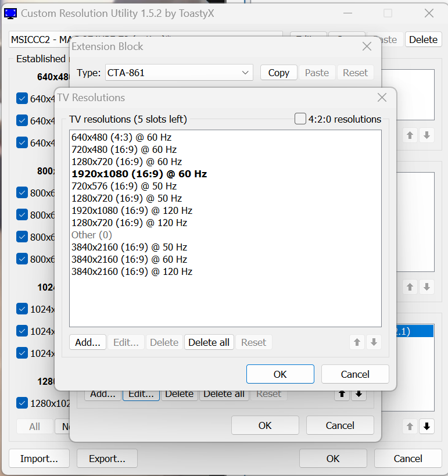Screen dimensions: 448x476
Task: Click Delete all in TV Resolutions dialog
Action: (209, 342)
